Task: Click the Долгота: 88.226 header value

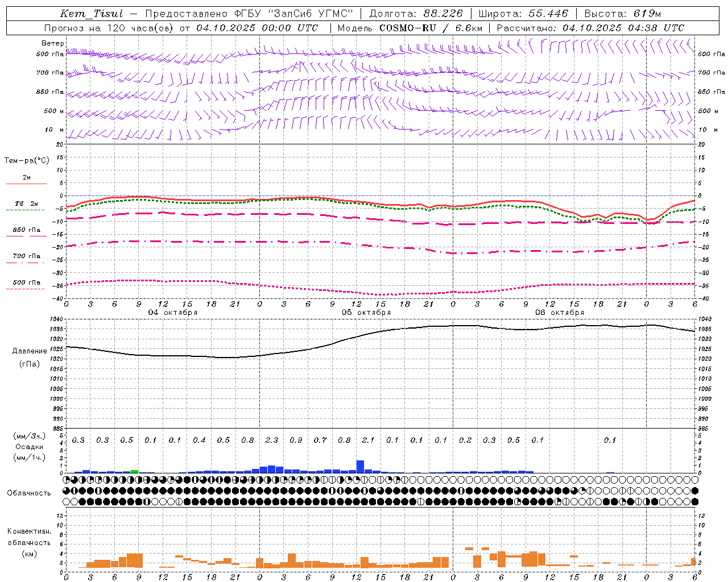Action: point(416,14)
